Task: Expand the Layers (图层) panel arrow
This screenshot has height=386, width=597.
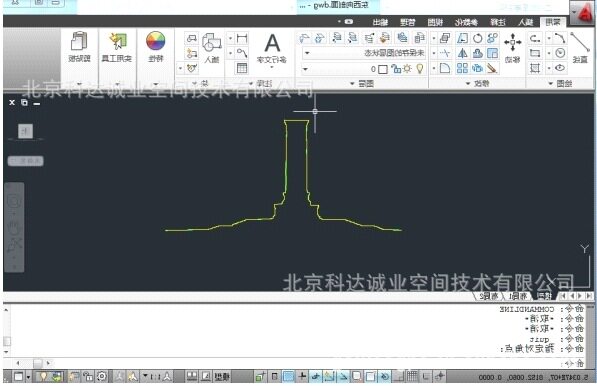Action: [x=352, y=83]
